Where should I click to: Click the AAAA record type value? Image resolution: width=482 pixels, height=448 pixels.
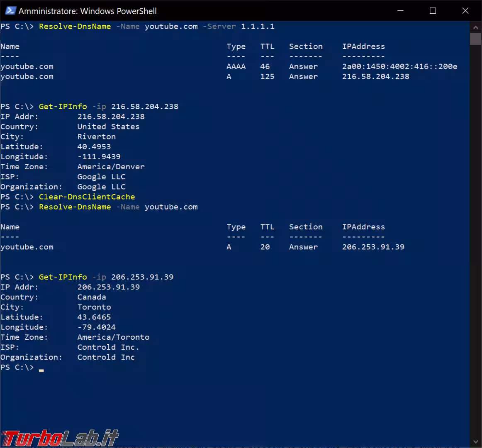pos(236,66)
